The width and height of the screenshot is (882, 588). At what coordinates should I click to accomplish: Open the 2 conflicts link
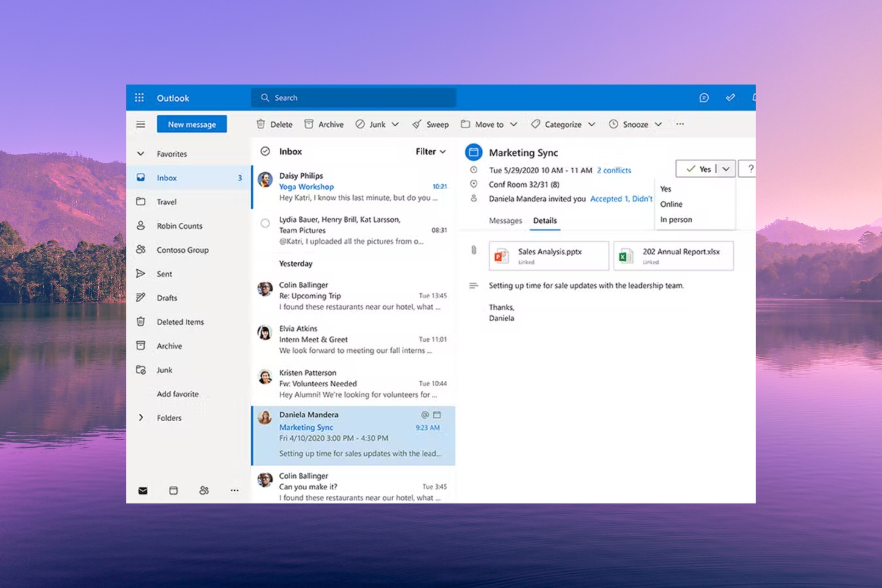pyautogui.click(x=614, y=170)
